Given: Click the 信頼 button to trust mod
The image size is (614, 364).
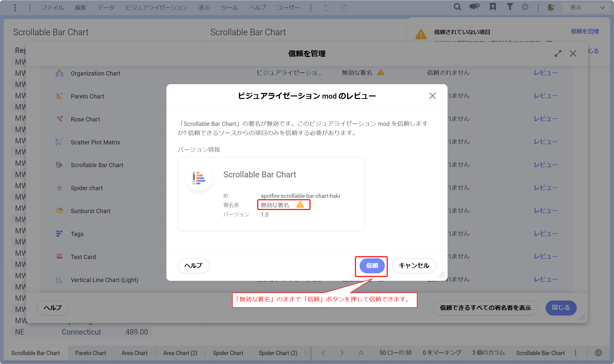Looking at the screenshot, I should [x=372, y=266].
